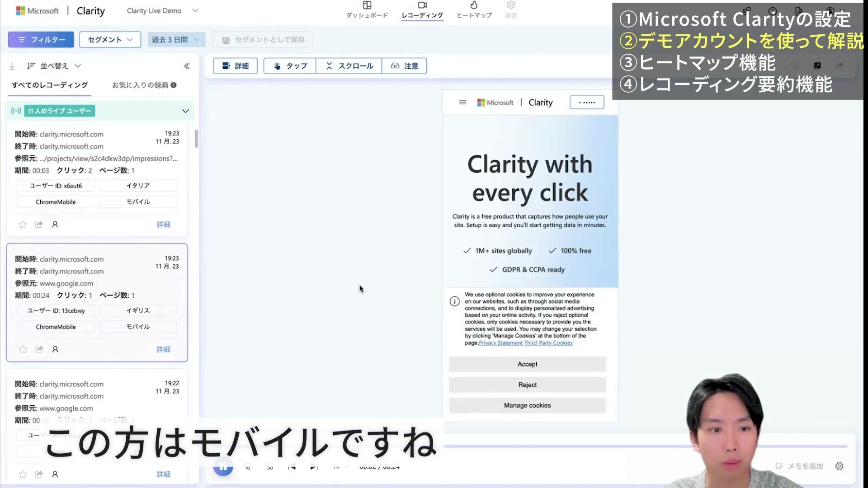868x488 pixels.
Task: Click the Microsoft Clarity logo
Action: [60, 11]
